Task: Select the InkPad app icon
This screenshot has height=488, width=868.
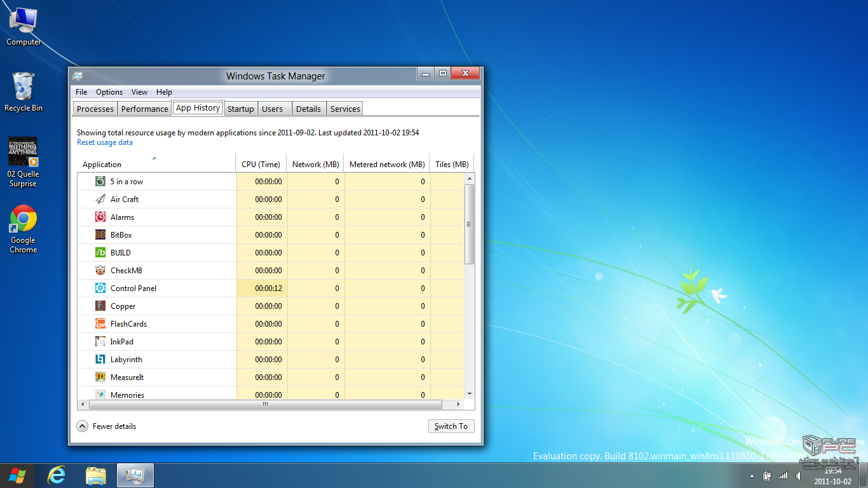Action: [x=100, y=341]
